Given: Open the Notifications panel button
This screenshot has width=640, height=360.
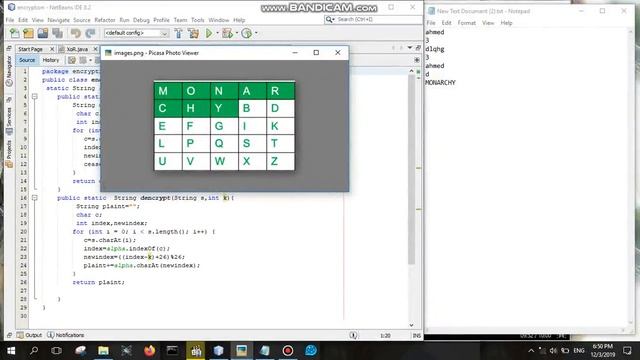Looking at the screenshot, I should point(66,335).
